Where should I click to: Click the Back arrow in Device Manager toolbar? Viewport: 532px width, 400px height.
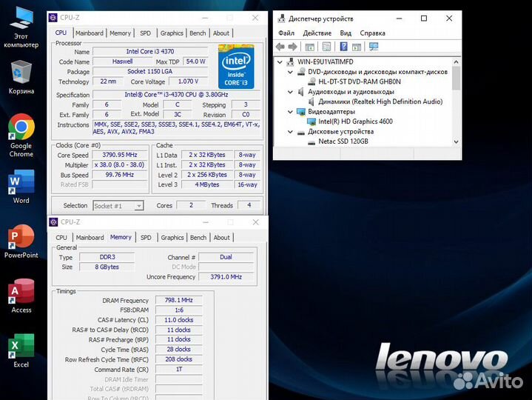coord(280,47)
